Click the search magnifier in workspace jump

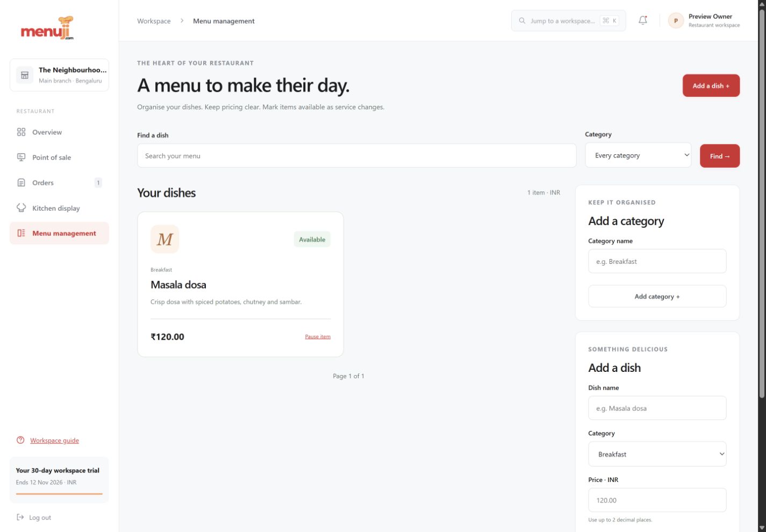(x=522, y=21)
